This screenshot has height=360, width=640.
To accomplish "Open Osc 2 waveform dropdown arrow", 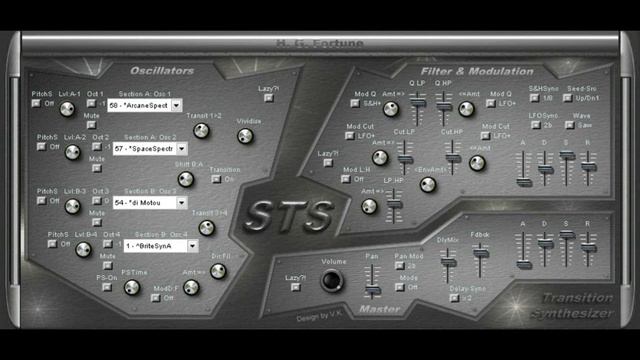I will [182, 149].
